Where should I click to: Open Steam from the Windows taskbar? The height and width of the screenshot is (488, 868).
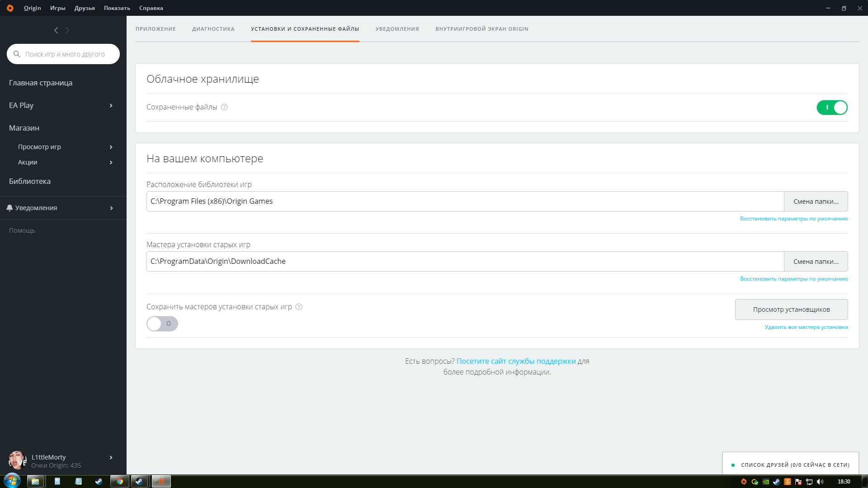coord(99,481)
